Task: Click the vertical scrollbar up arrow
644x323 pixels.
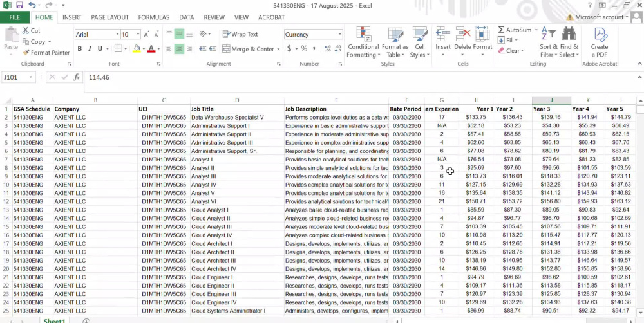Action: point(640,100)
